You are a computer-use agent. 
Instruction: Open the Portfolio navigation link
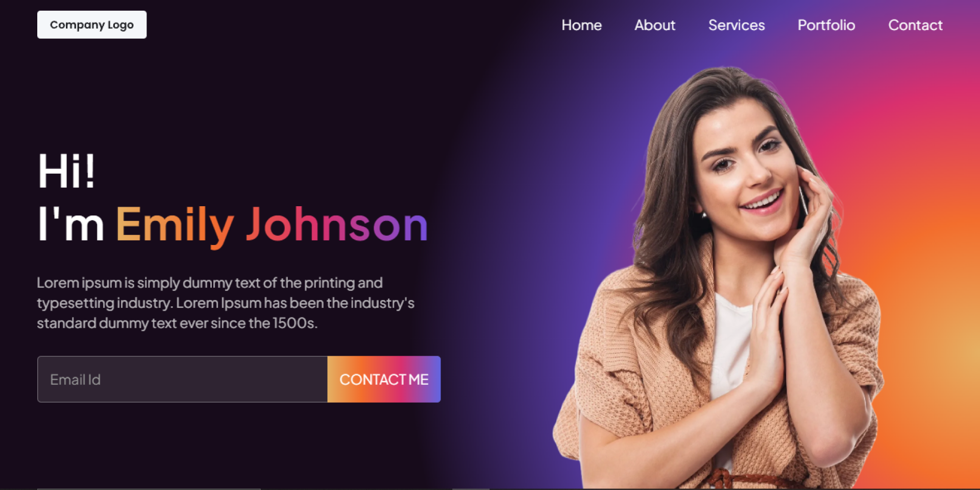click(826, 25)
